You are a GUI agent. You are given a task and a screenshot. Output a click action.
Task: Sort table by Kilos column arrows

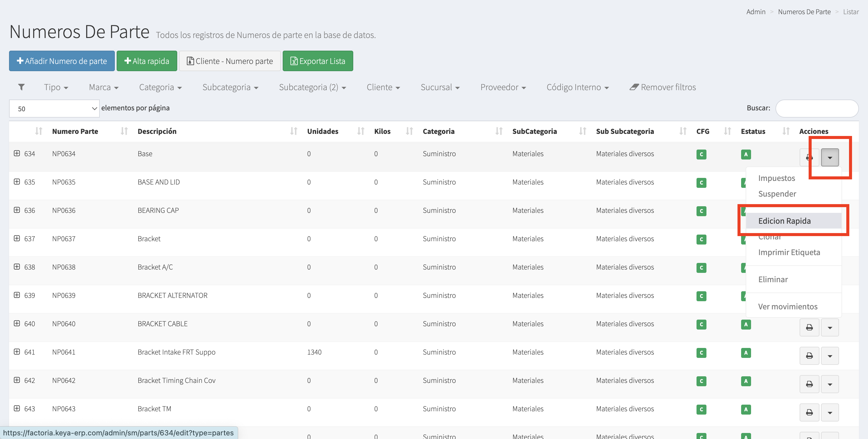[x=409, y=131]
